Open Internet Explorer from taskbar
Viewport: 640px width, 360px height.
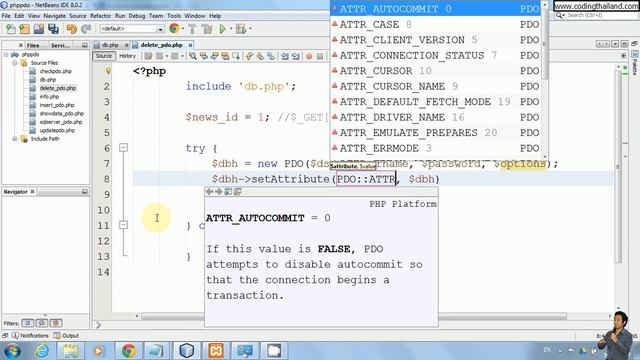[x=42, y=351]
